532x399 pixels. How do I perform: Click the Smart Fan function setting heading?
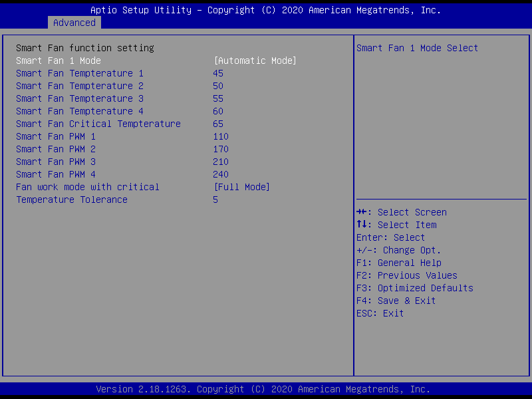point(85,48)
